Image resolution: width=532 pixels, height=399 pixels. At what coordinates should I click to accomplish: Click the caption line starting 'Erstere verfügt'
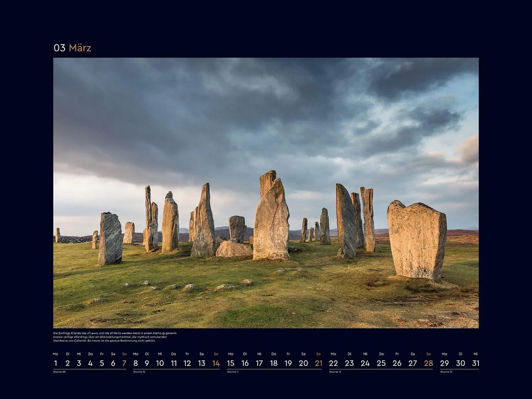(x=110, y=337)
